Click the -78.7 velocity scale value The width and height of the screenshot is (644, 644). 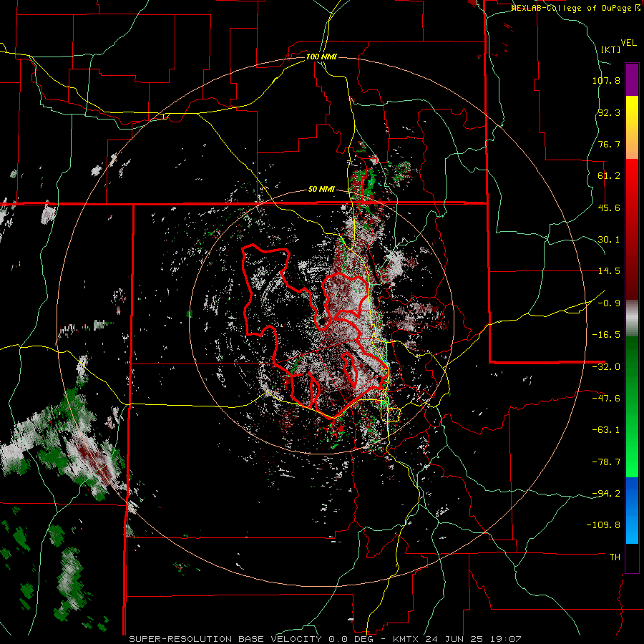(x=606, y=462)
